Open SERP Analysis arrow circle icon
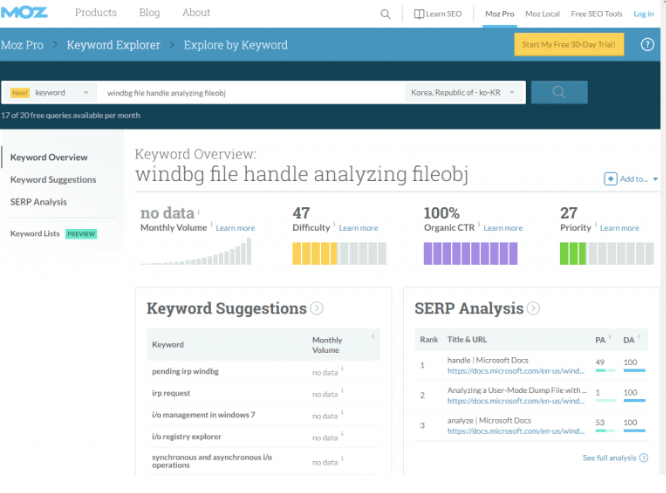 [x=533, y=308]
